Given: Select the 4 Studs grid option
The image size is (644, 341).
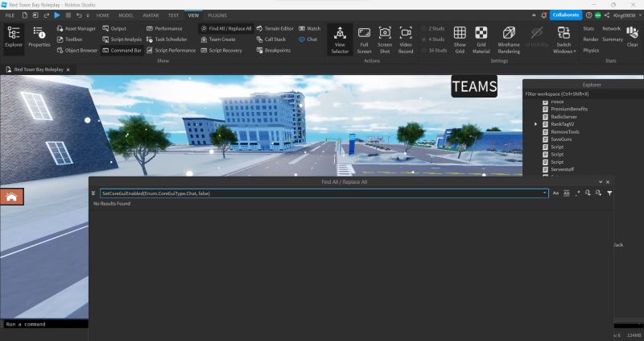Looking at the screenshot, I should point(433,40).
